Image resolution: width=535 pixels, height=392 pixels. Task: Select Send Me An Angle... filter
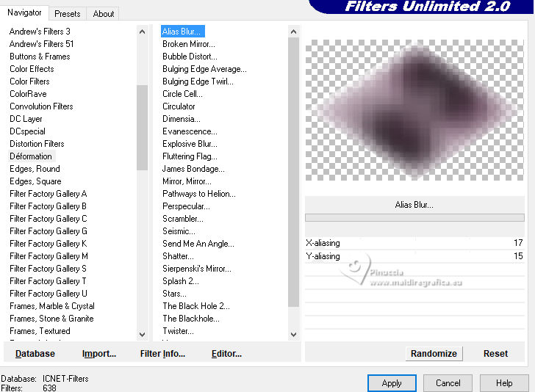pyautogui.click(x=198, y=244)
